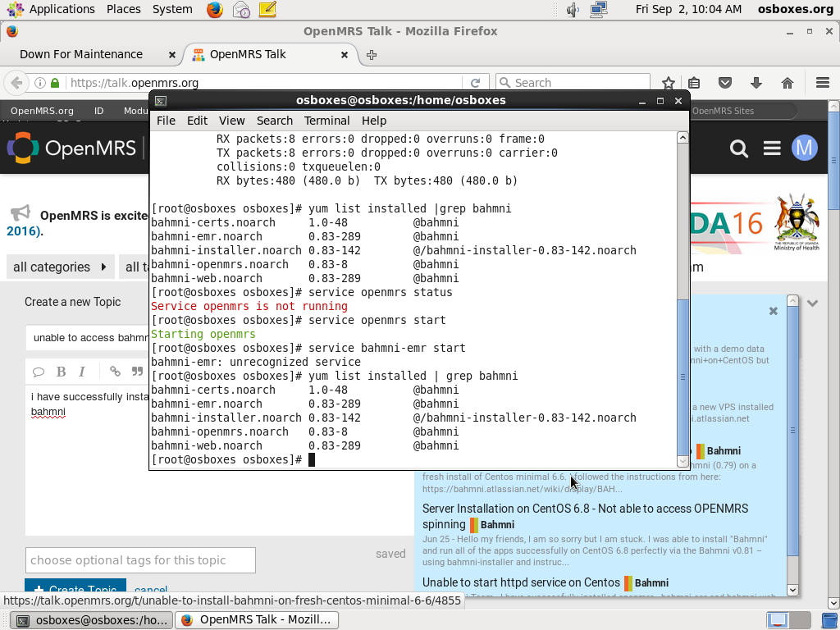
Task: Click the similar topics panel scrollbar
Action: 793,430
